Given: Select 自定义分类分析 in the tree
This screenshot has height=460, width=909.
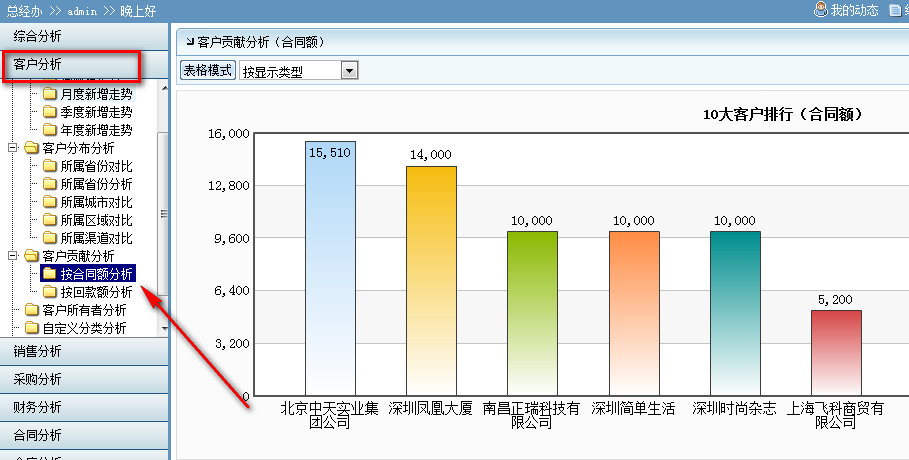Looking at the screenshot, I should click(x=84, y=328).
